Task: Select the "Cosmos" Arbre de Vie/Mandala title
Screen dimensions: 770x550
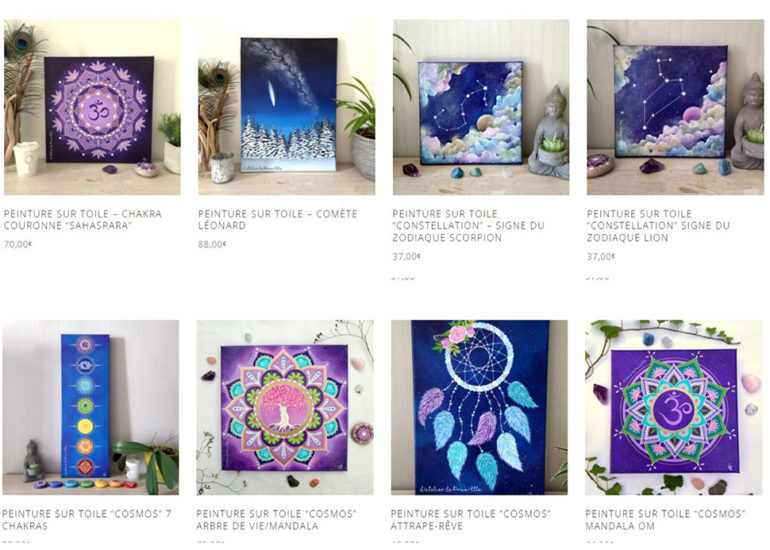Action: coord(276,520)
